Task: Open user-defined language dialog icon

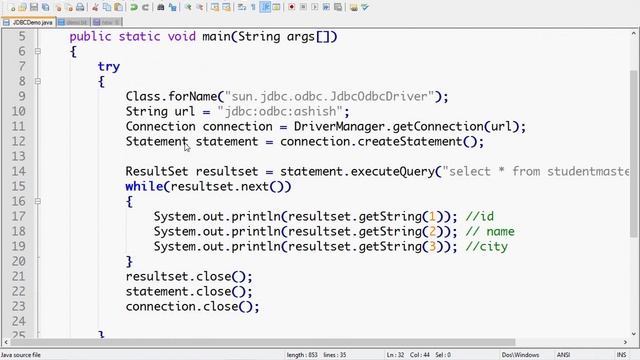Action: tap(276, 7)
